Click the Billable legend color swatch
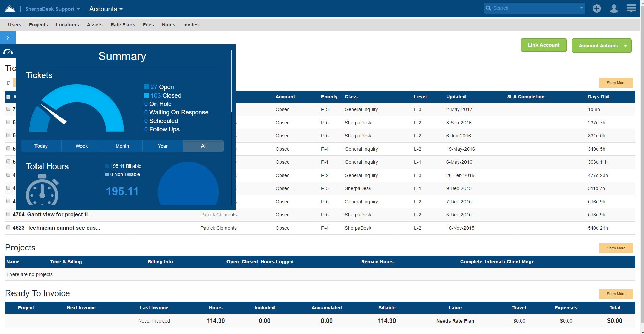644x334 pixels. [x=107, y=166]
